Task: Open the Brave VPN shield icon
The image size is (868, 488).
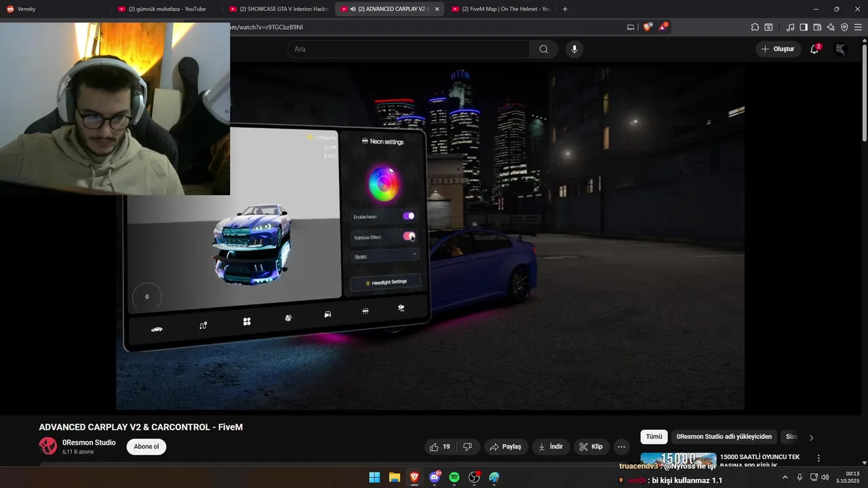Action: tap(844, 27)
